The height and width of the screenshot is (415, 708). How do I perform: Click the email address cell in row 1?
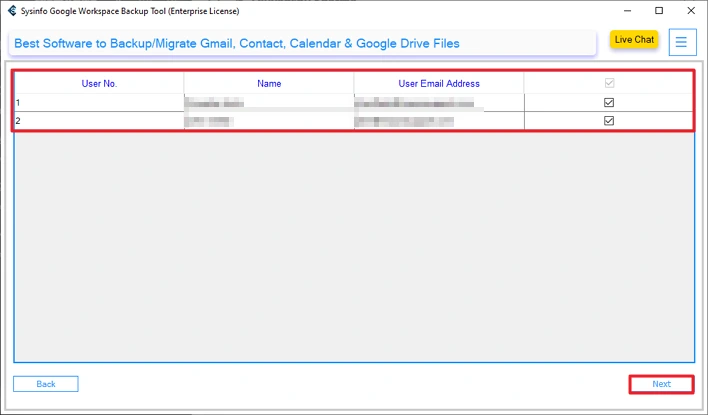(439, 103)
